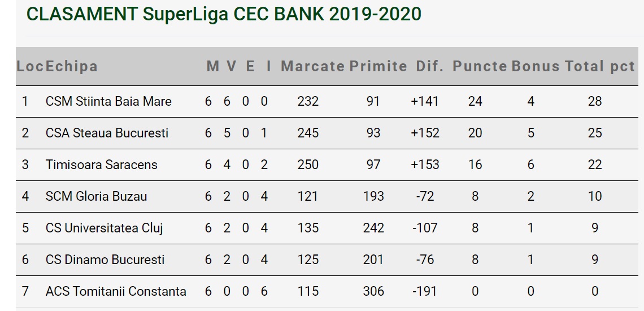Click ACS Tomitanii Constanta team name
The height and width of the screenshot is (311, 644).
116,292
